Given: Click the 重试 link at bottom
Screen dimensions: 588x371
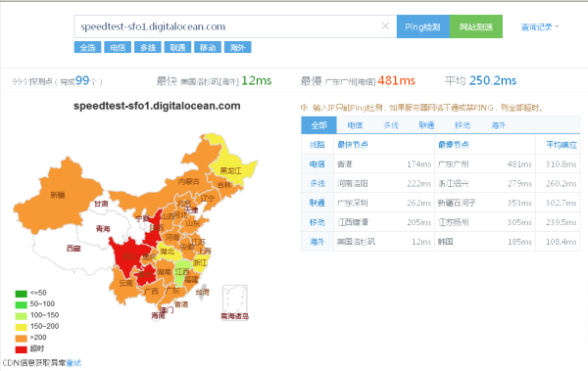Looking at the screenshot, I should (73, 363).
